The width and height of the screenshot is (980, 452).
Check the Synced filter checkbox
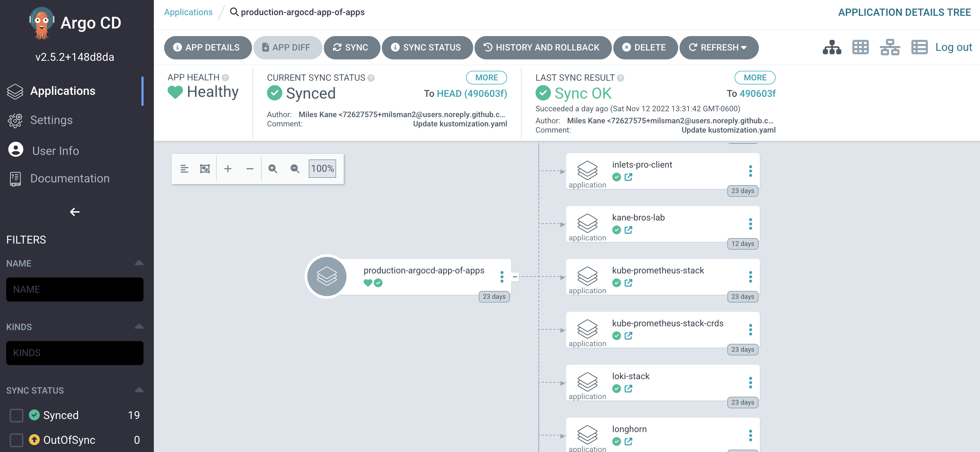coord(16,415)
